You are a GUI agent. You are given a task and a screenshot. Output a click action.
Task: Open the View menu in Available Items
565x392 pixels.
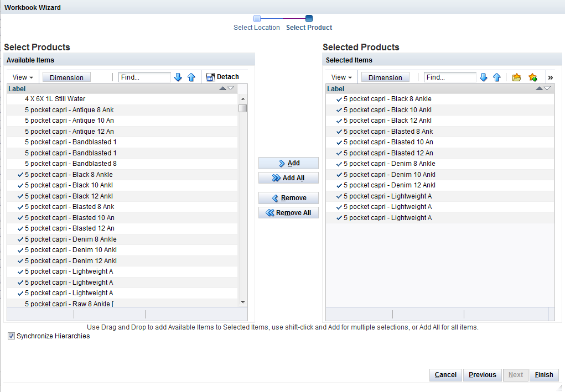point(23,77)
